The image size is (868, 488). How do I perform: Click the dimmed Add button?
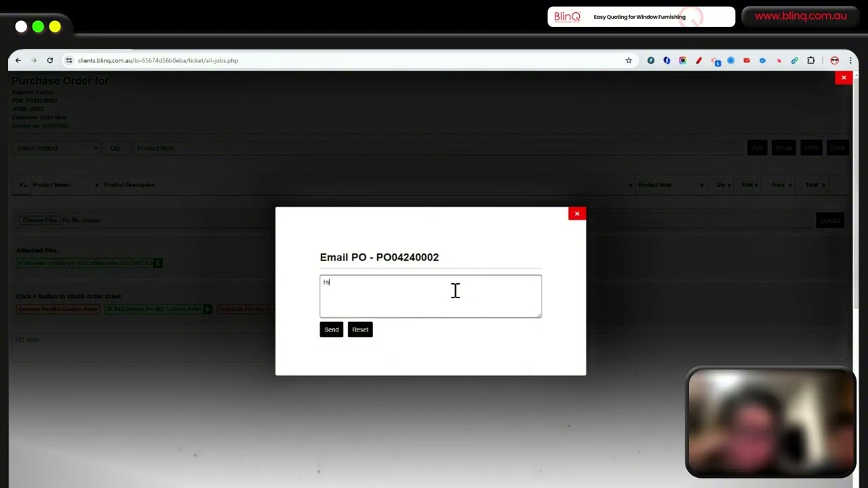[x=757, y=148]
